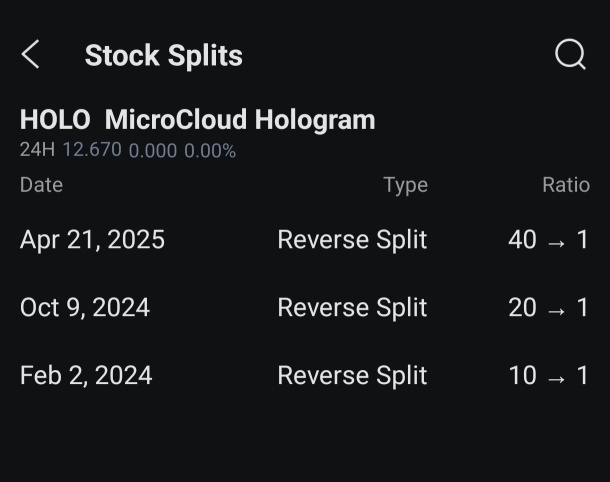Tap the 0.000 price change value
Screen dimensions: 610x482
pyautogui.click(x=153, y=151)
